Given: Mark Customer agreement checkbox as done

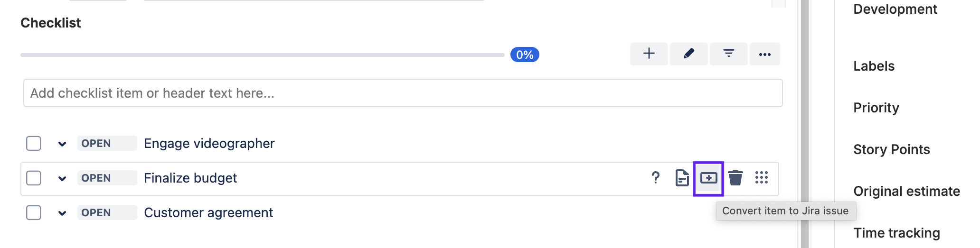Looking at the screenshot, I should coord(34,212).
